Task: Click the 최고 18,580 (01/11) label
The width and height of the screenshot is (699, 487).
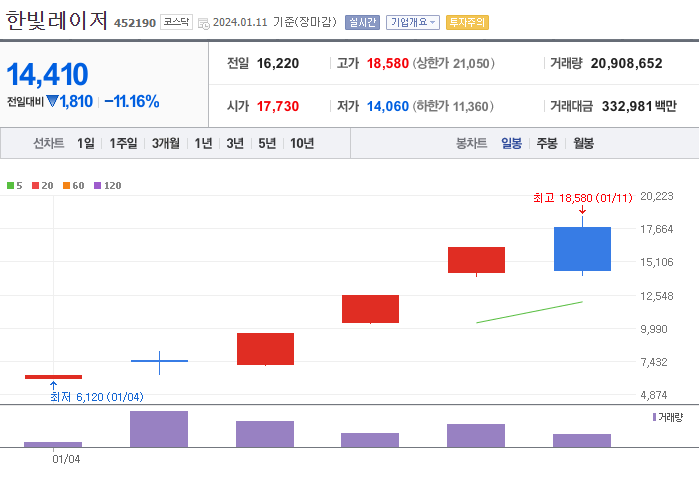Action: pos(583,198)
